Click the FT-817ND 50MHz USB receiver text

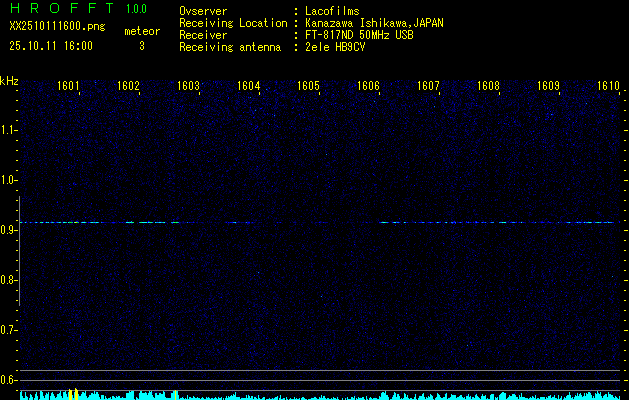click(x=358, y=35)
